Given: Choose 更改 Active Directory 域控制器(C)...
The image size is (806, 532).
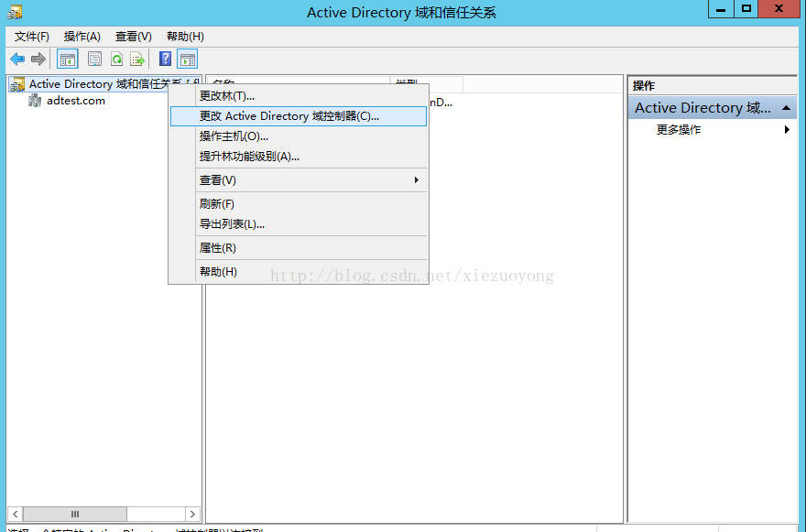Looking at the screenshot, I should 299,116.
